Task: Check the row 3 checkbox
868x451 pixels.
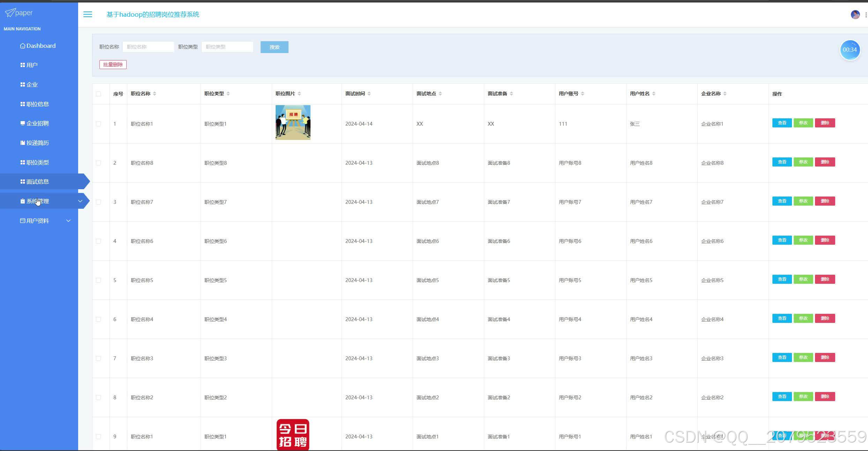Action: pyautogui.click(x=98, y=202)
